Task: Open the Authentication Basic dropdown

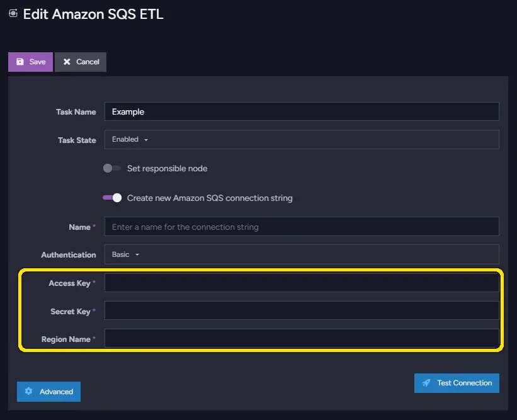Action: click(x=302, y=254)
